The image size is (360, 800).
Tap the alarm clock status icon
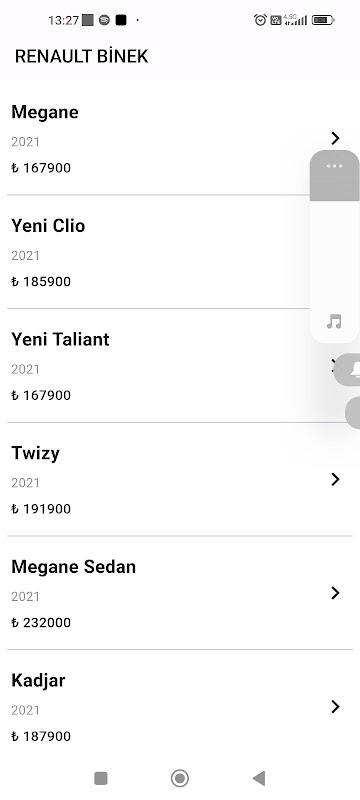pyautogui.click(x=260, y=20)
